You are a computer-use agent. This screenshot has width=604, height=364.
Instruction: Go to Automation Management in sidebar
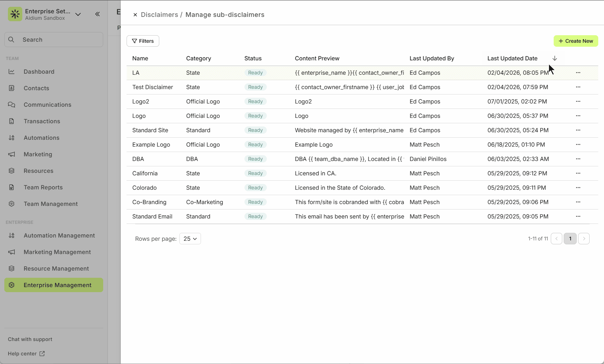coord(59,235)
